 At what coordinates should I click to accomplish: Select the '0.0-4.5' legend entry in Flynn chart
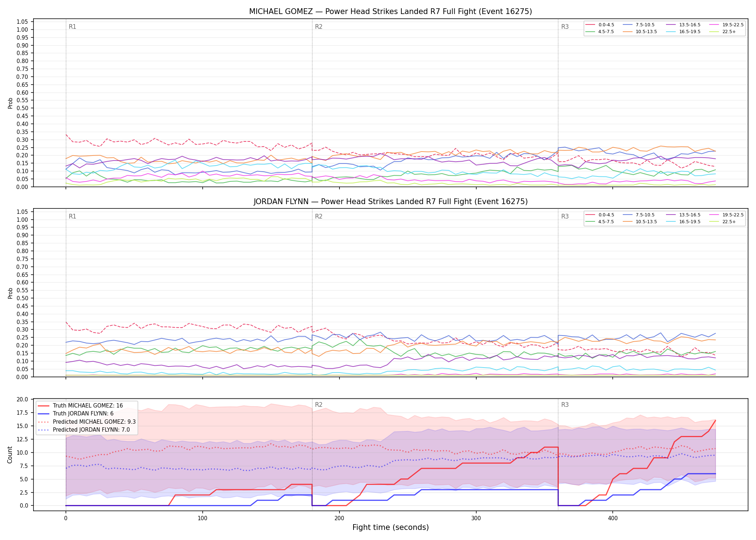coord(600,215)
